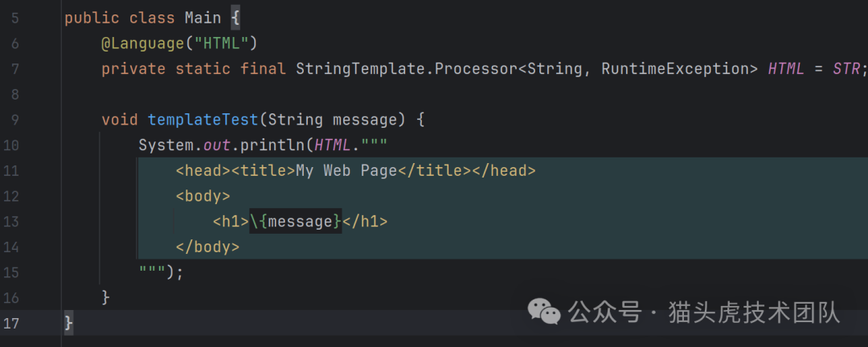
Task: Click line number 9 in the gutter
Action: (x=14, y=120)
